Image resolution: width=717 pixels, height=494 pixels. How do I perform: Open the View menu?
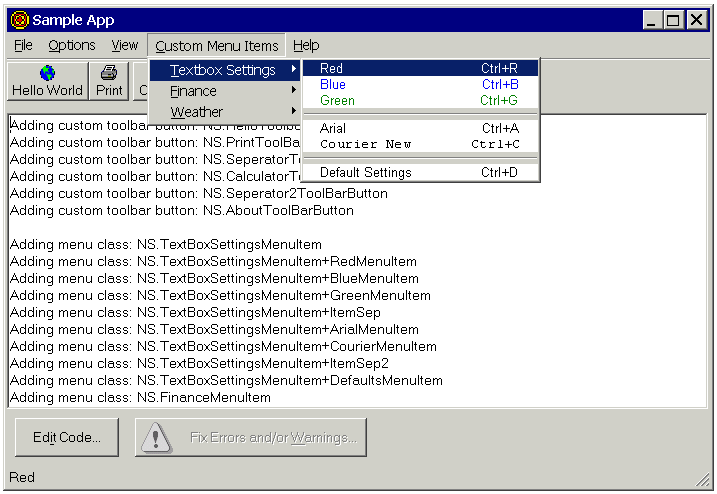(x=125, y=46)
